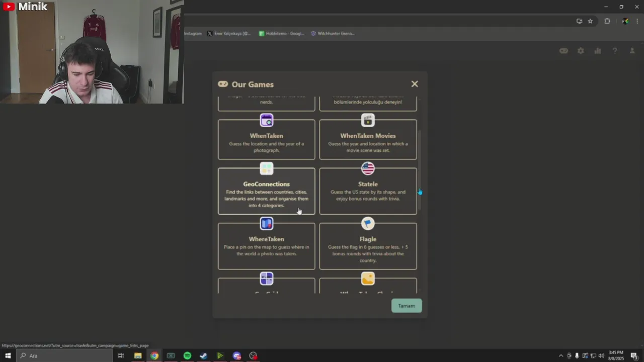Open the green play-arrow taskbar app
This screenshot has width=644, height=362.
pos(220,355)
